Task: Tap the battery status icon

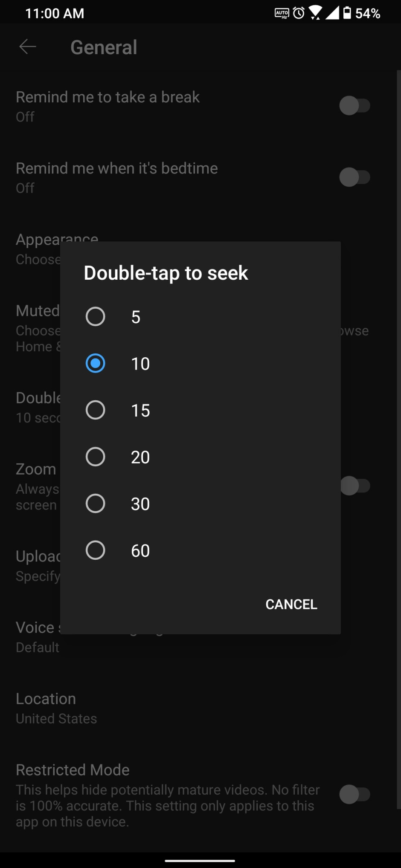Action: (347, 13)
